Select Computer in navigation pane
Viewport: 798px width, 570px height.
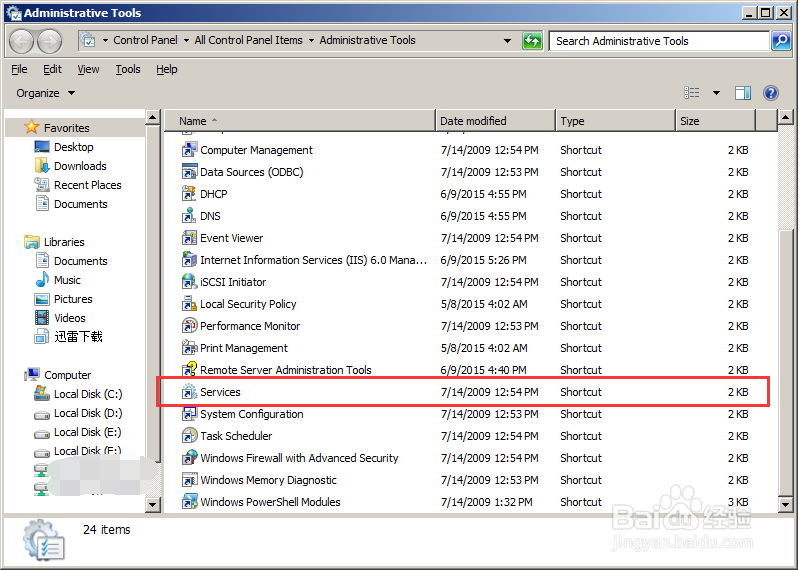[67, 375]
